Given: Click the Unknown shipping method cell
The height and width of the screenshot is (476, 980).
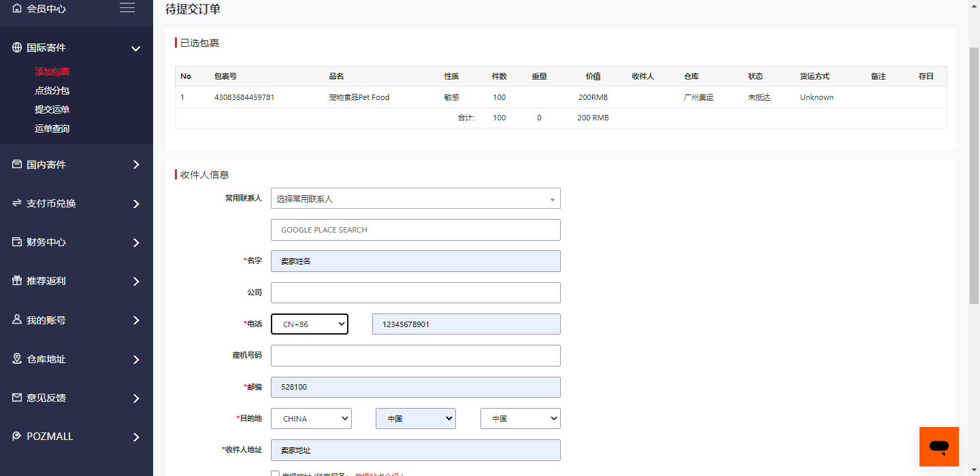Looking at the screenshot, I should click(x=817, y=97).
